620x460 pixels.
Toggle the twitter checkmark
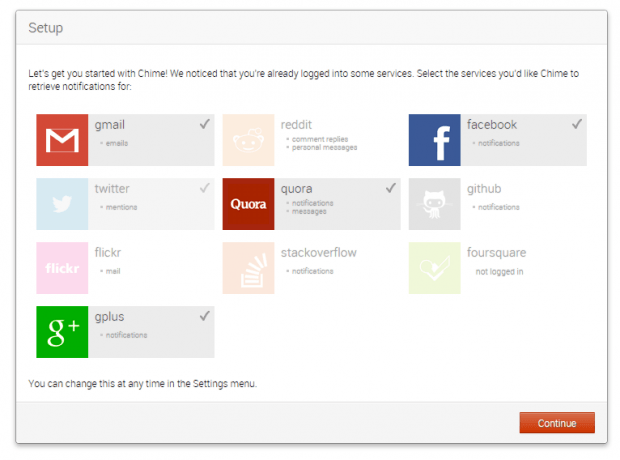(x=204, y=188)
